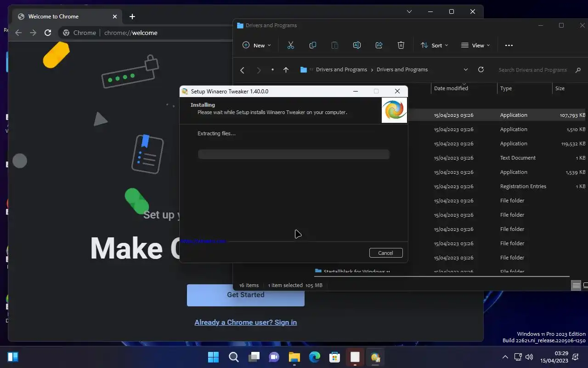Screen dimensions: 588x368
Task: Open File Explorer from taskbar
Action: click(x=294, y=357)
